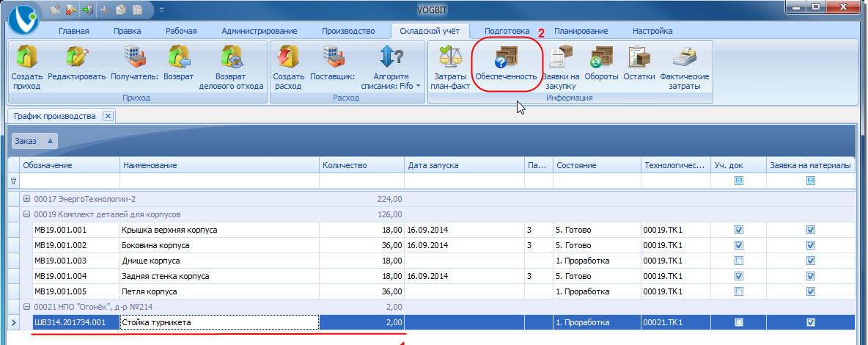Toggle Уч. док checkbox for Крышка верхняя корпуса
The height and width of the screenshot is (345, 868).
tap(738, 230)
